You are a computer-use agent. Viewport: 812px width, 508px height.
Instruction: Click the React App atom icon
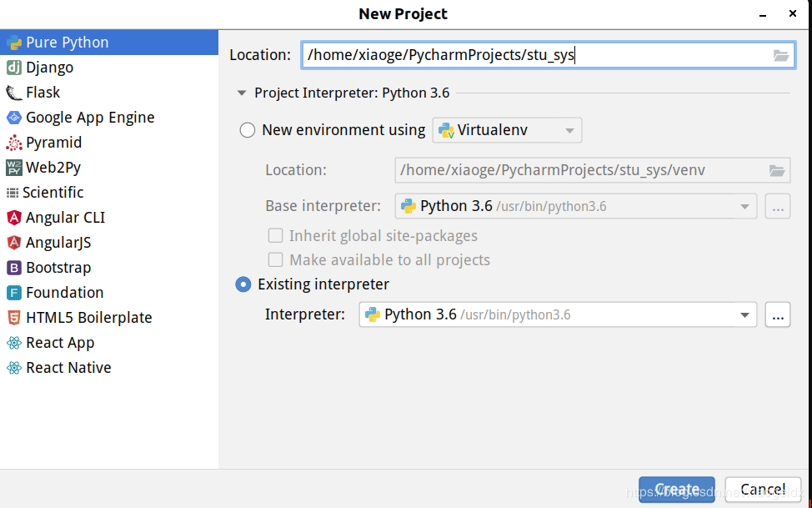[14, 343]
